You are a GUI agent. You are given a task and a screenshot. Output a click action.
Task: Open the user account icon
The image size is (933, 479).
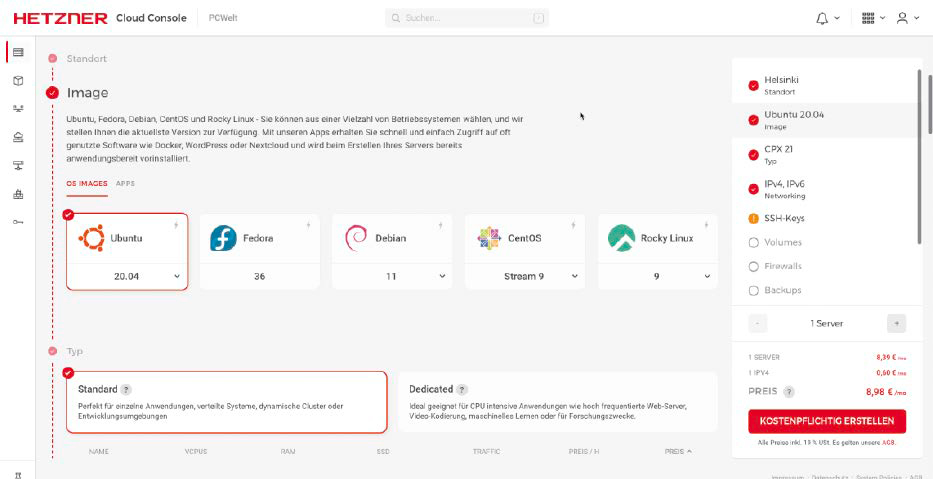[902, 18]
